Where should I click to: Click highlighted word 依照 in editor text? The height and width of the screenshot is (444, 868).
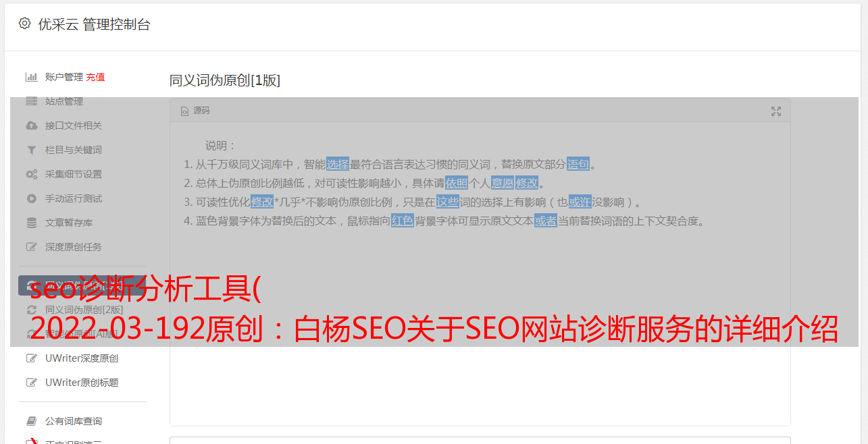(457, 183)
